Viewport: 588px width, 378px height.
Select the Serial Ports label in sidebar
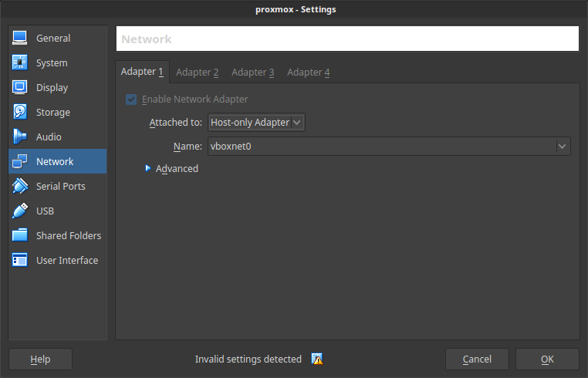point(61,186)
